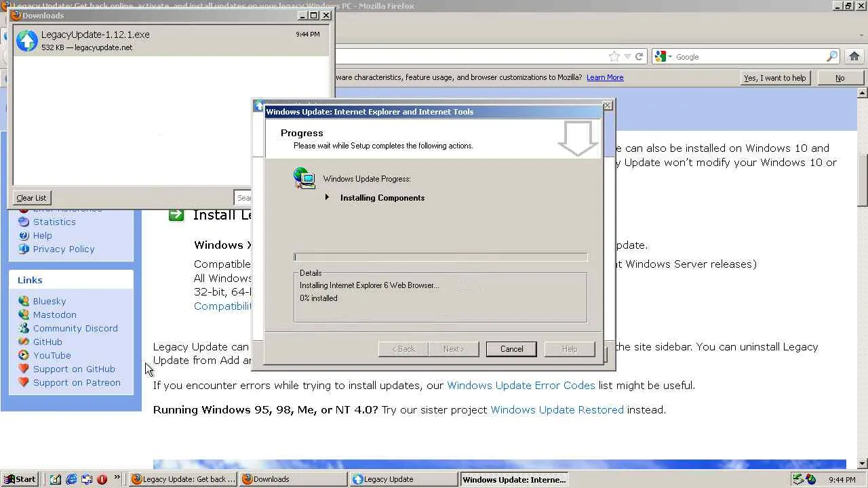Launch Opera from quick launch

102,479
